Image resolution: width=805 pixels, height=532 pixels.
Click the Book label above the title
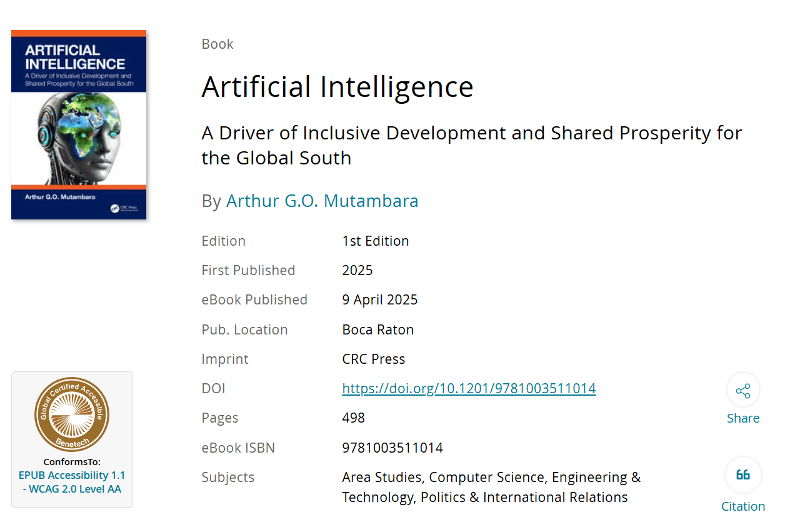(x=217, y=44)
